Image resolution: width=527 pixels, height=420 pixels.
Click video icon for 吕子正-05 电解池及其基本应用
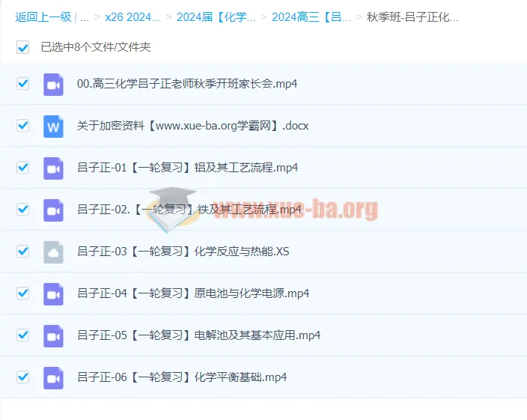pos(53,335)
